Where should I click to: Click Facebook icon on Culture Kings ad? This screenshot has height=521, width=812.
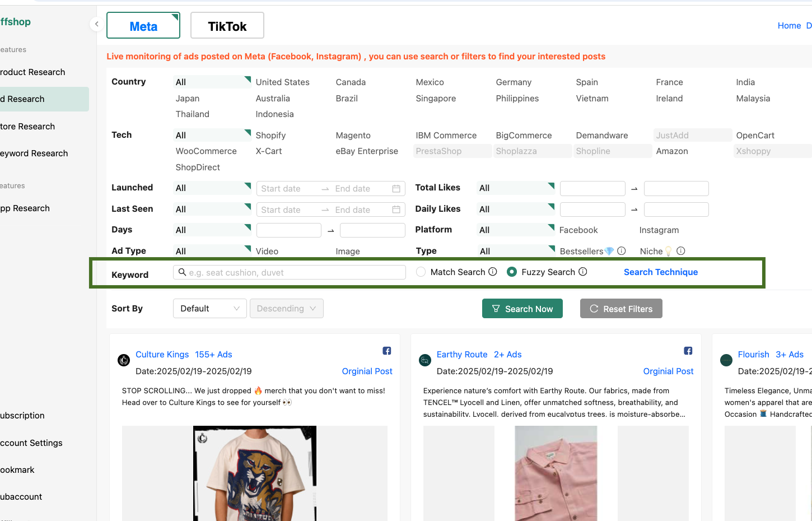pyautogui.click(x=387, y=351)
